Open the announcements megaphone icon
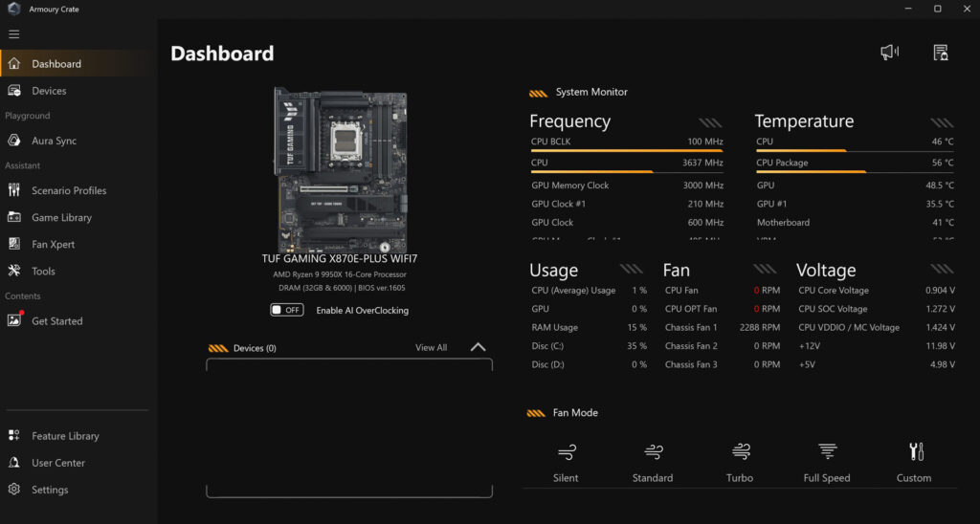 889,53
